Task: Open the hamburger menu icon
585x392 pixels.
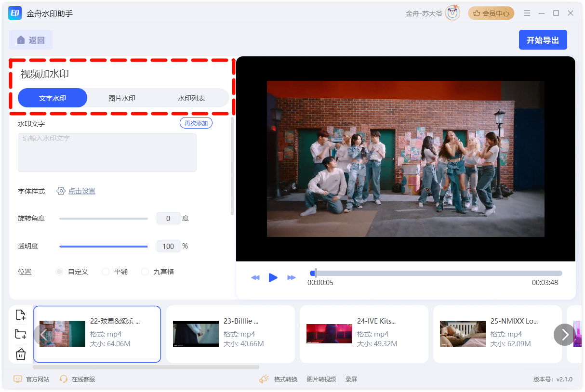Action: 527,13
